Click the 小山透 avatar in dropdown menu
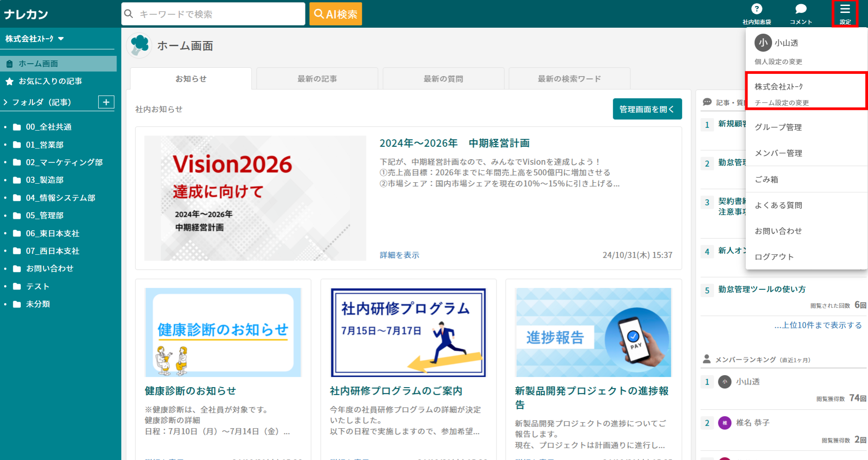This screenshot has width=868, height=460. pyautogui.click(x=763, y=43)
